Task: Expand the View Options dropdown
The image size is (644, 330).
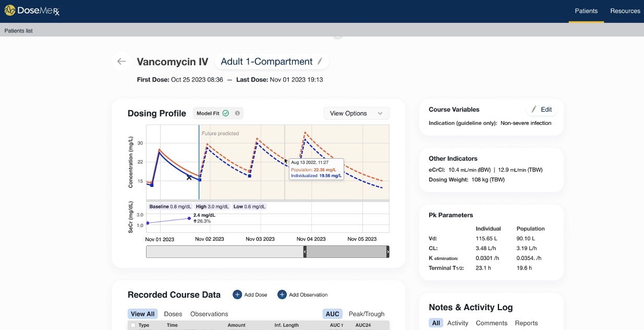Action: pyautogui.click(x=356, y=113)
